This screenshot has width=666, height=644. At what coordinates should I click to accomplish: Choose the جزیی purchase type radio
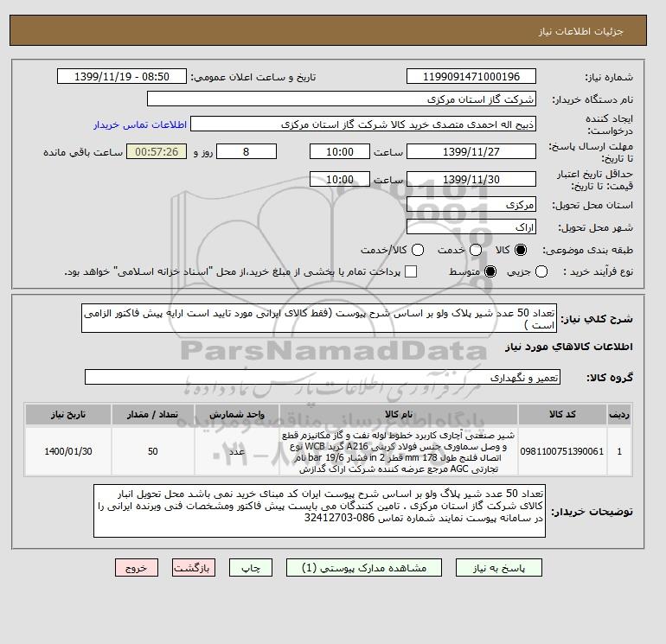pyautogui.click(x=541, y=271)
